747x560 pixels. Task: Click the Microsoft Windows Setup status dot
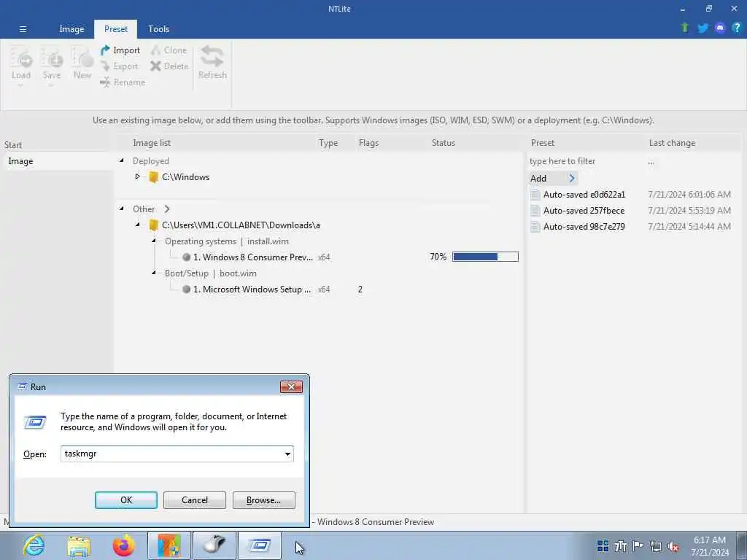[186, 289]
